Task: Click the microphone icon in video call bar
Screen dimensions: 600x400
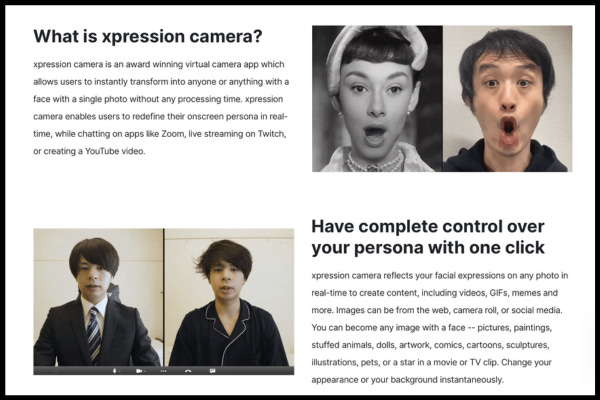Action: coord(114,371)
